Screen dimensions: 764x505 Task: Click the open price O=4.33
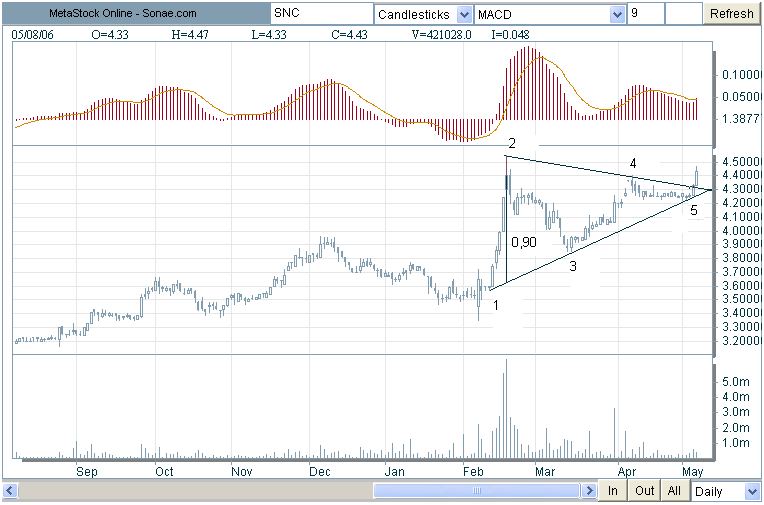pyautogui.click(x=110, y=35)
